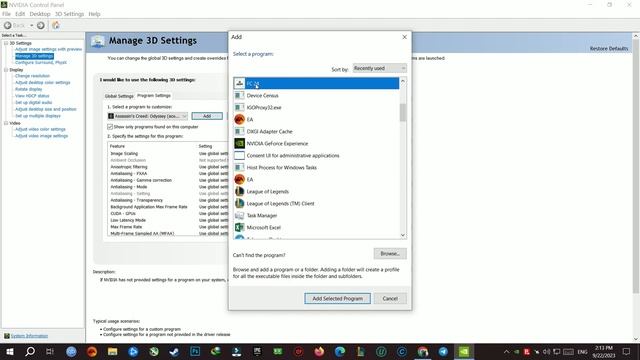Select the Microsoft Excel icon

pyautogui.click(x=240, y=227)
